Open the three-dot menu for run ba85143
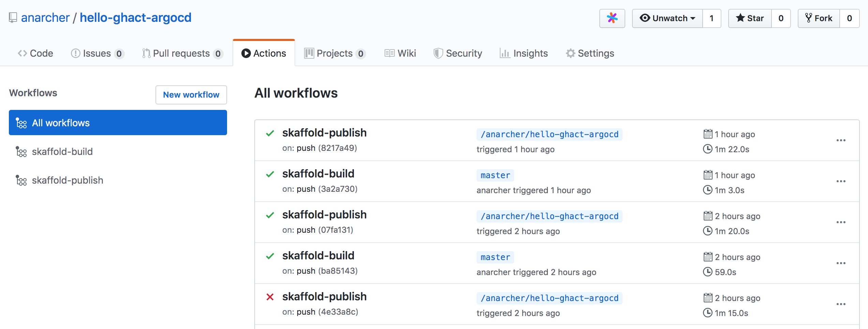This screenshot has height=329, width=868. click(x=841, y=263)
